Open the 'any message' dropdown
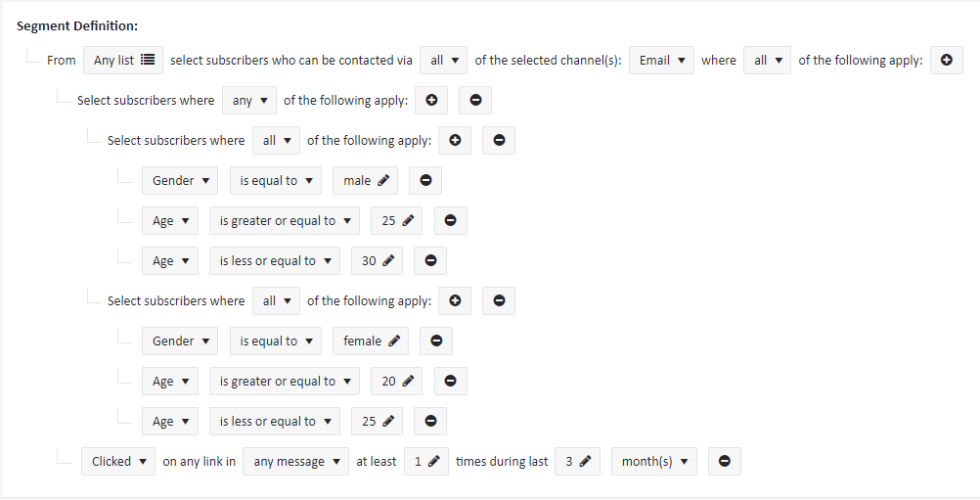The width and height of the screenshot is (980, 500). tap(296, 461)
